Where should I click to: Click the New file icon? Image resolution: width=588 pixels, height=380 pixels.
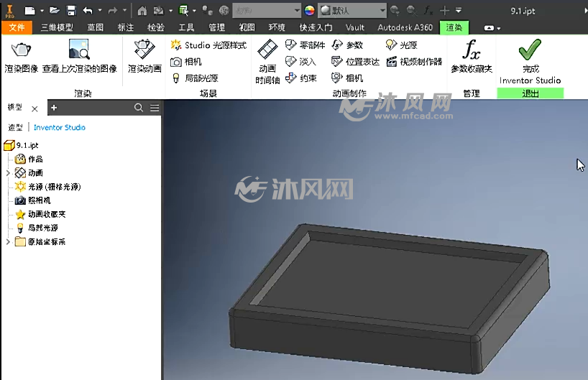(x=29, y=11)
